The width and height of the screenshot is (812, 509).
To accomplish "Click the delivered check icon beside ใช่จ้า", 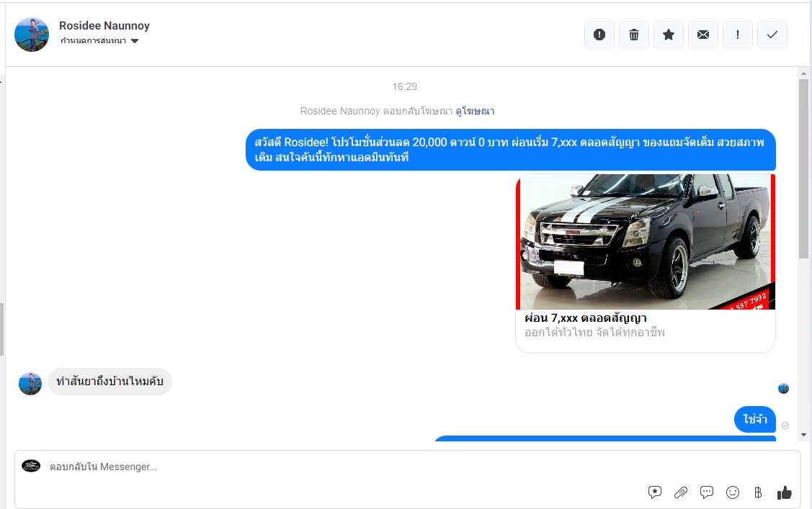I will click(x=785, y=425).
